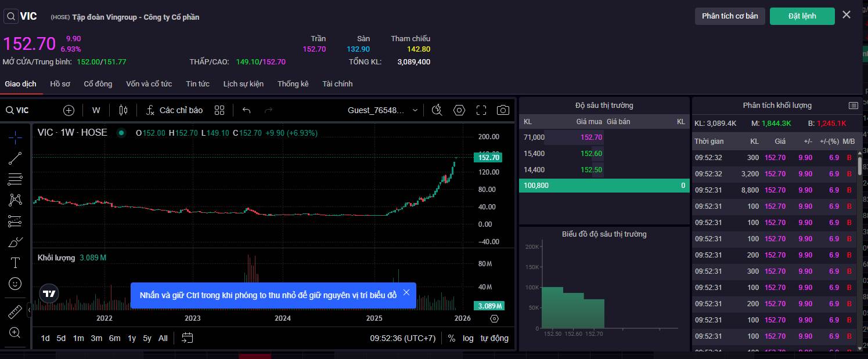Open the emoji icons tool
868x359 pixels.
16,283
